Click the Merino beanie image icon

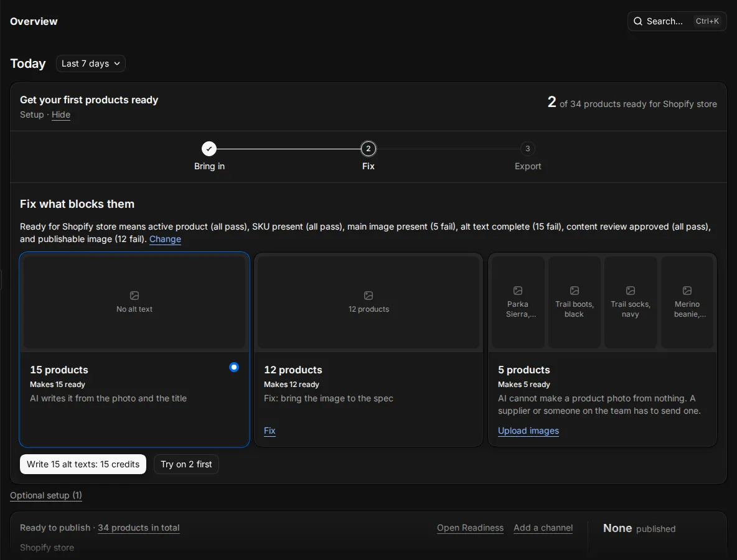(687, 291)
